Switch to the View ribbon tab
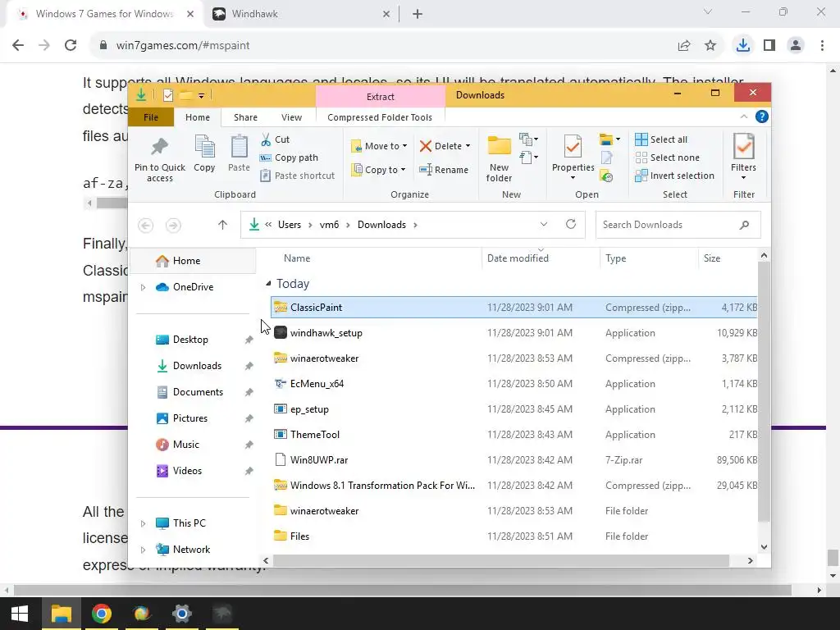840x630 pixels. point(291,117)
